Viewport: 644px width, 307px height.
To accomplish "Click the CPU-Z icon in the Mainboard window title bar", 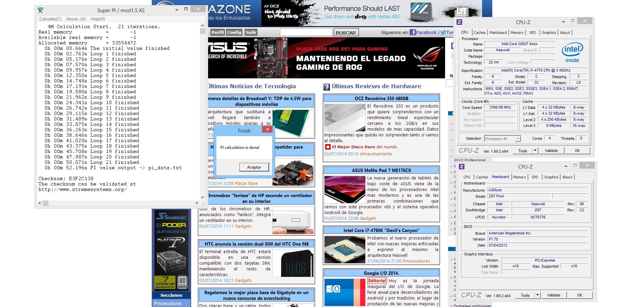I will (x=462, y=167).
